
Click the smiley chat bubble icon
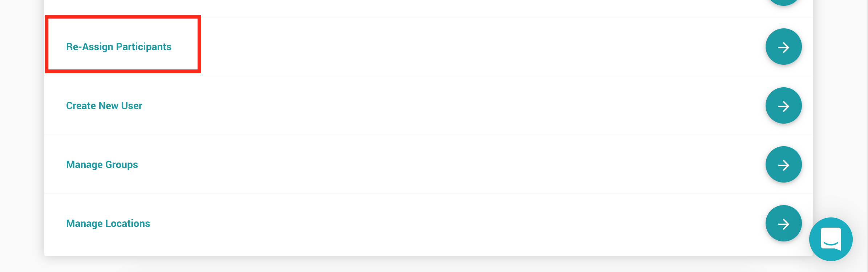[831, 239]
